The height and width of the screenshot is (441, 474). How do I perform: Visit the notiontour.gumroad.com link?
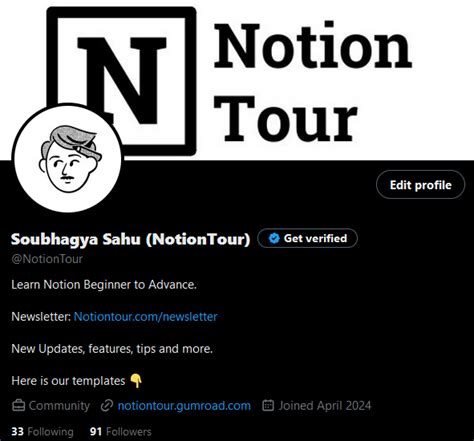coord(184,406)
